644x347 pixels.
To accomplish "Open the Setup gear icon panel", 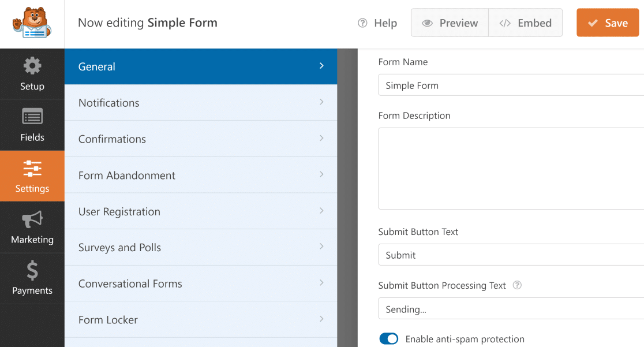I will coord(32,66).
